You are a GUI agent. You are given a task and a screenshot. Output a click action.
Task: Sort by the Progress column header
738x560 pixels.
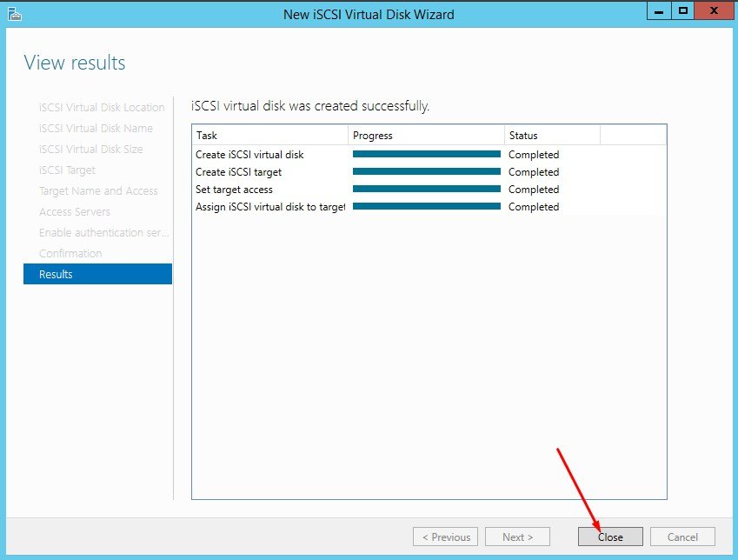pyautogui.click(x=426, y=135)
